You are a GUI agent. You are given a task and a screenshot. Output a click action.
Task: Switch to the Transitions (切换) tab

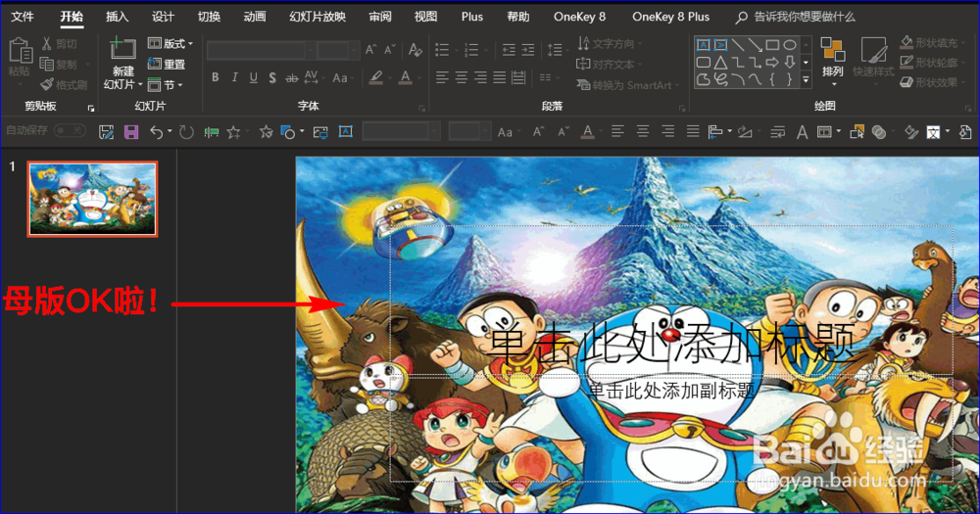209,17
